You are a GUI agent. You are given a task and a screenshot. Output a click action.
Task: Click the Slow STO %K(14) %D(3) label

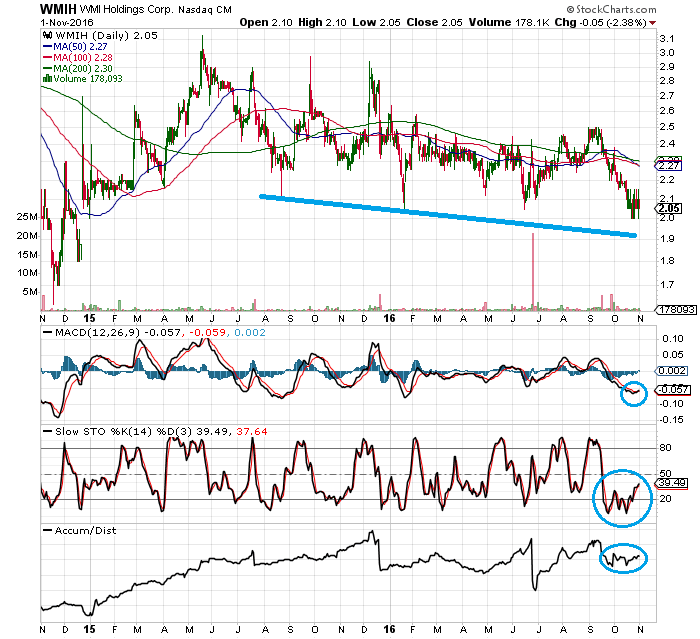click(x=124, y=432)
